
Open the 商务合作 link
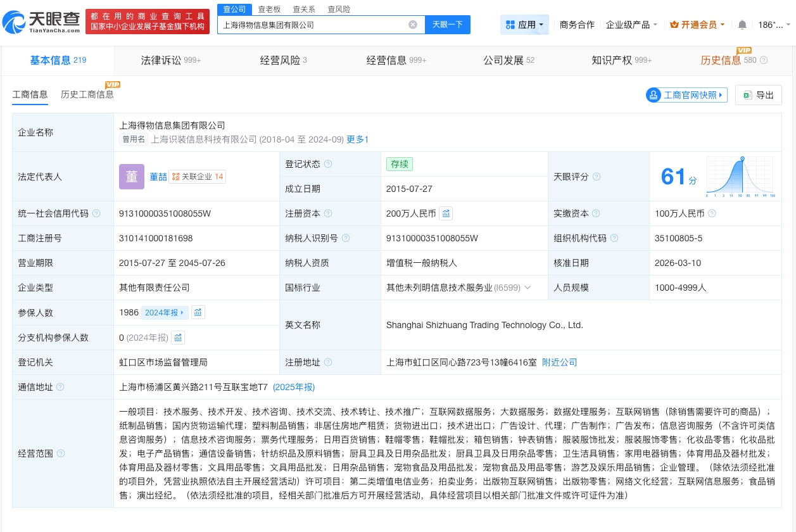coord(577,25)
